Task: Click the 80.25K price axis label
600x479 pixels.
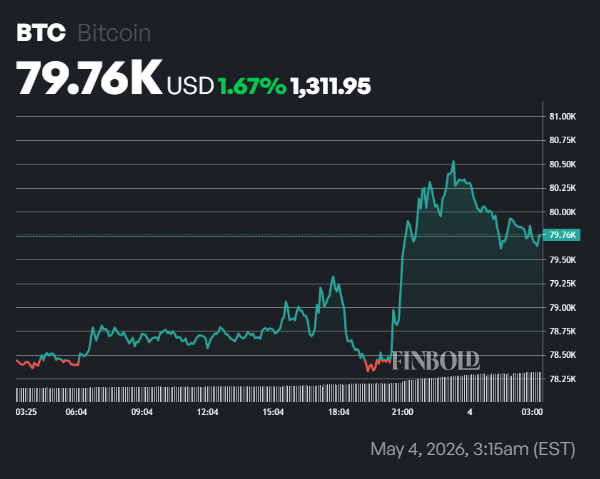Action: coord(562,188)
